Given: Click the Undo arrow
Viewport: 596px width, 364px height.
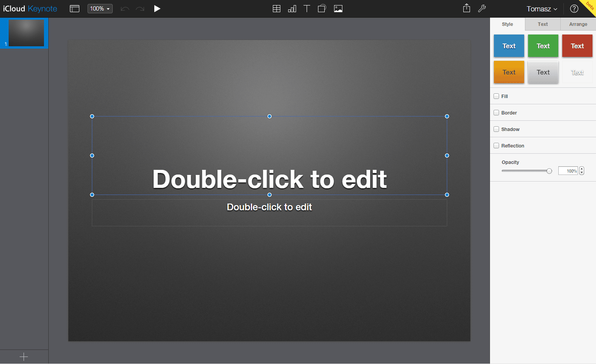Looking at the screenshot, I should [x=125, y=9].
